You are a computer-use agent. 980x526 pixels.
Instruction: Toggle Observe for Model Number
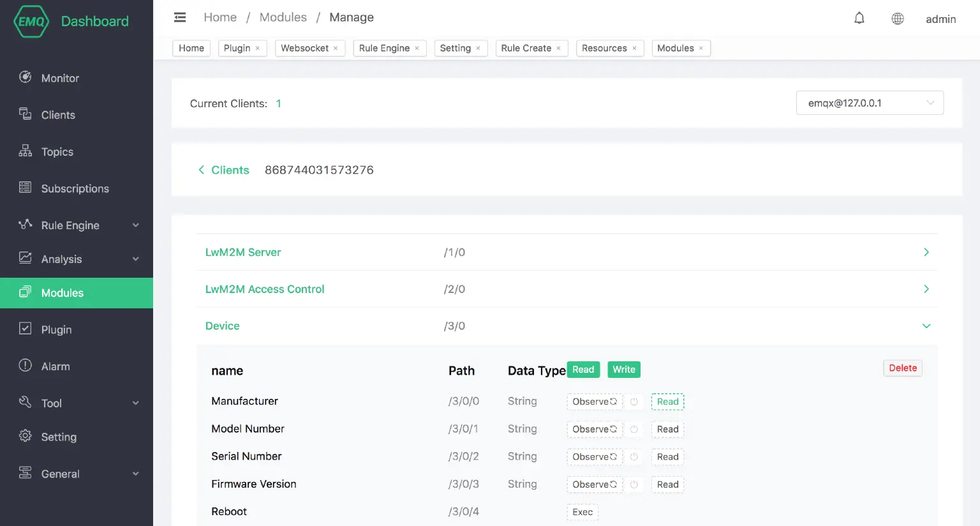tap(594, 429)
